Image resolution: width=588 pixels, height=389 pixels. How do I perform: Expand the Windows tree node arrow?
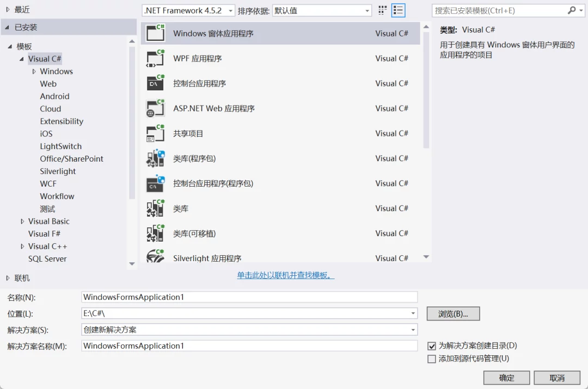34,71
